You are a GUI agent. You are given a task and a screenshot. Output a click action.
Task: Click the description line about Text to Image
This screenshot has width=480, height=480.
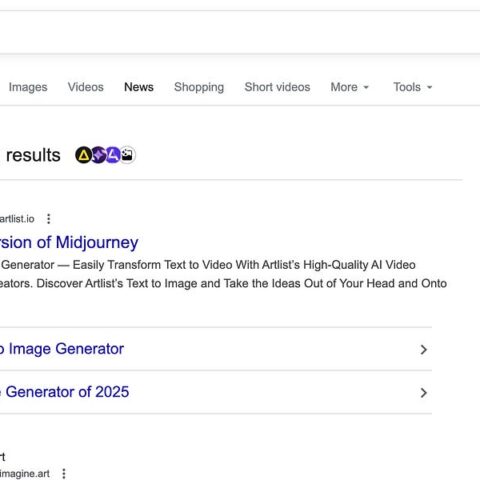tap(223, 283)
